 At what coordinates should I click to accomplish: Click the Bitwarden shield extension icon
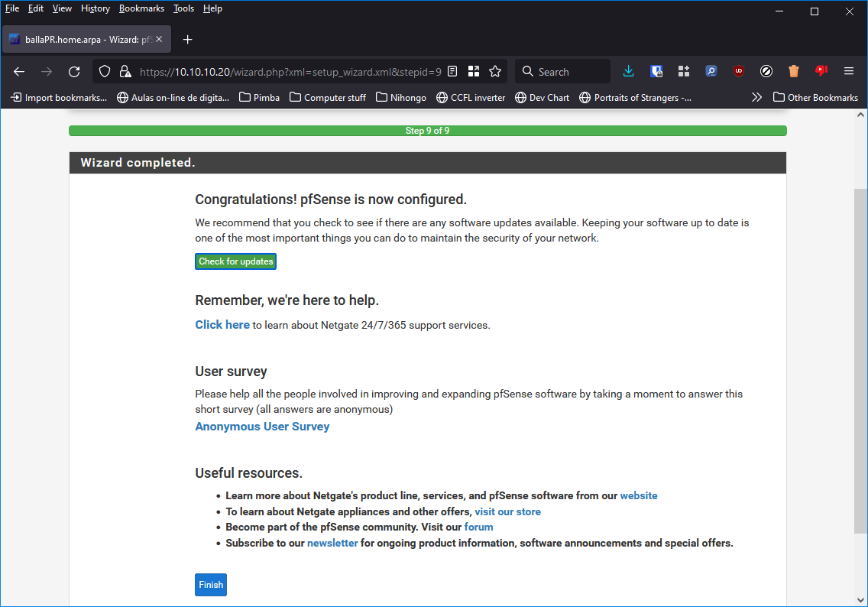[x=656, y=71]
